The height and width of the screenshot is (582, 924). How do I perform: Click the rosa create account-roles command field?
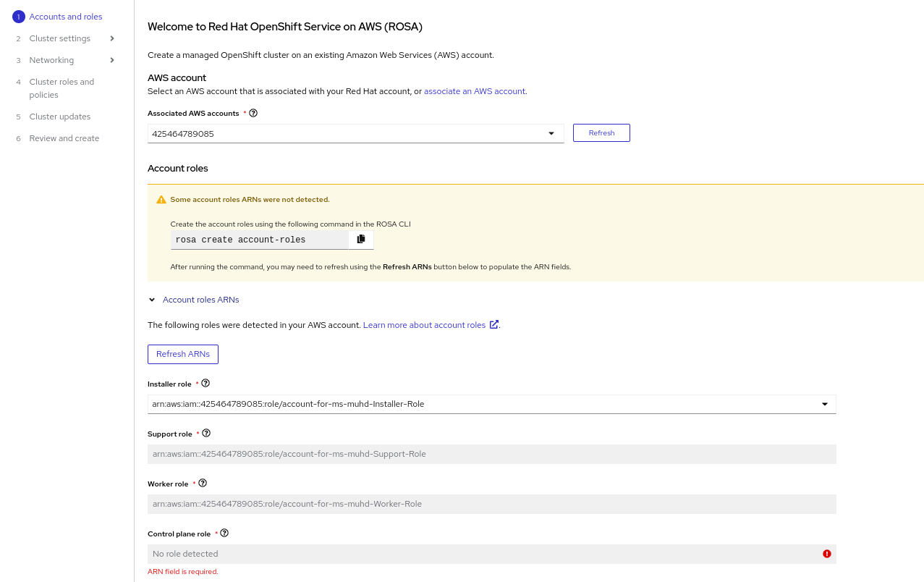tap(259, 240)
